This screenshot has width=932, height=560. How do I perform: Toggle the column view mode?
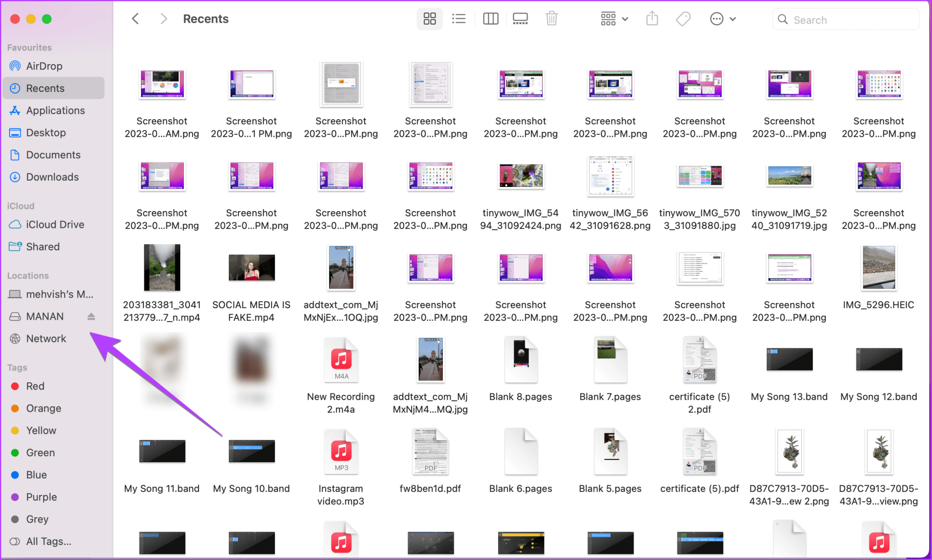(x=491, y=19)
